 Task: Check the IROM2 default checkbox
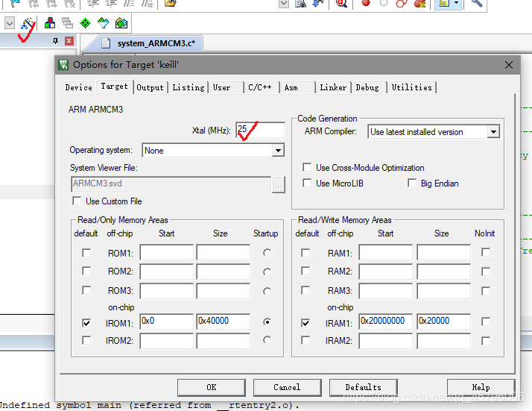point(86,340)
